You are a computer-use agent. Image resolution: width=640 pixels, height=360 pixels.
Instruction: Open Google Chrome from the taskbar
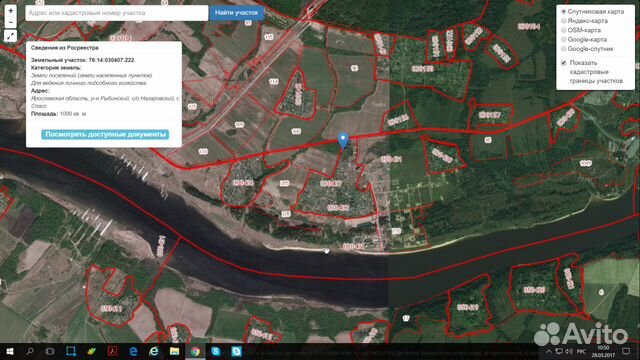pyautogui.click(x=195, y=351)
